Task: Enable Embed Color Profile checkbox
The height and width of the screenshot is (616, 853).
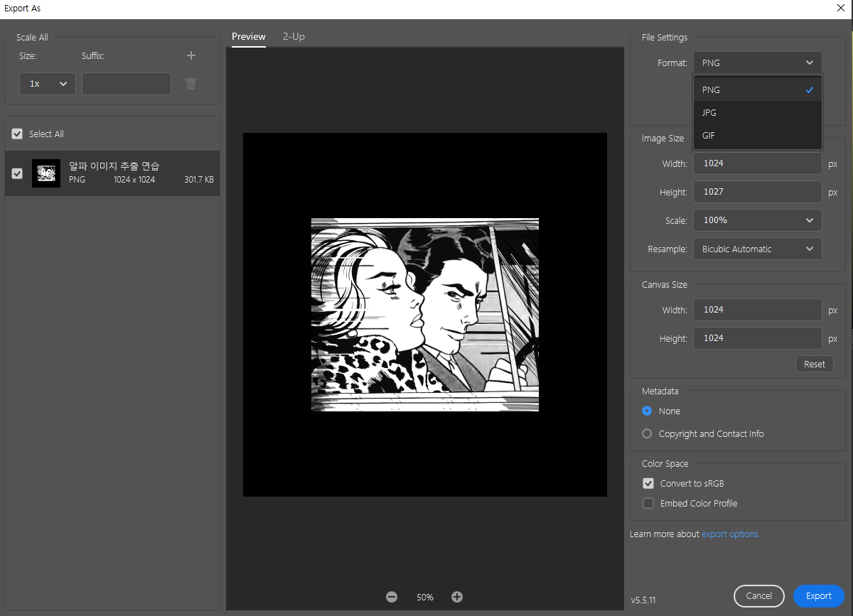Action: [648, 503]
